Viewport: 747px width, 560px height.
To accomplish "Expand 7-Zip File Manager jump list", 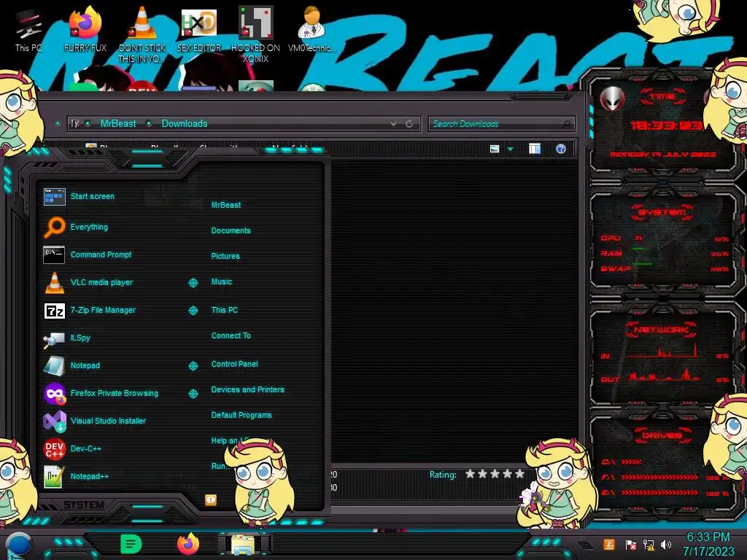I will click(x=193, y=311).
